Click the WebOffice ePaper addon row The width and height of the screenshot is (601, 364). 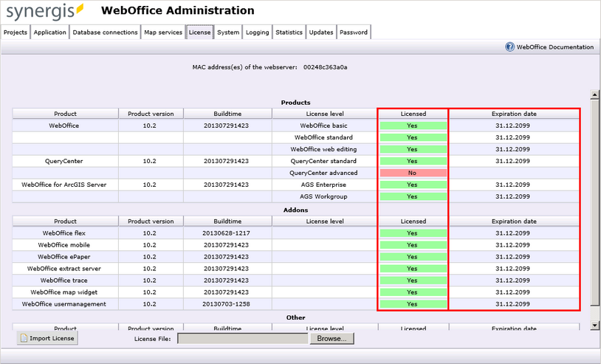(296, 257)
